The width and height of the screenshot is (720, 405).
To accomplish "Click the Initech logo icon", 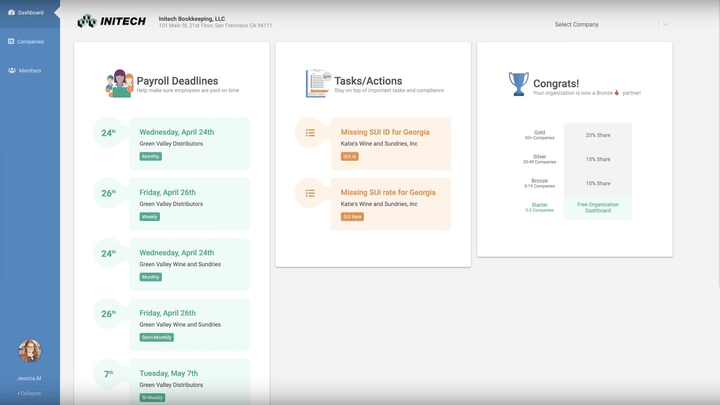I will pyautogui.click(x=87, y=21).
